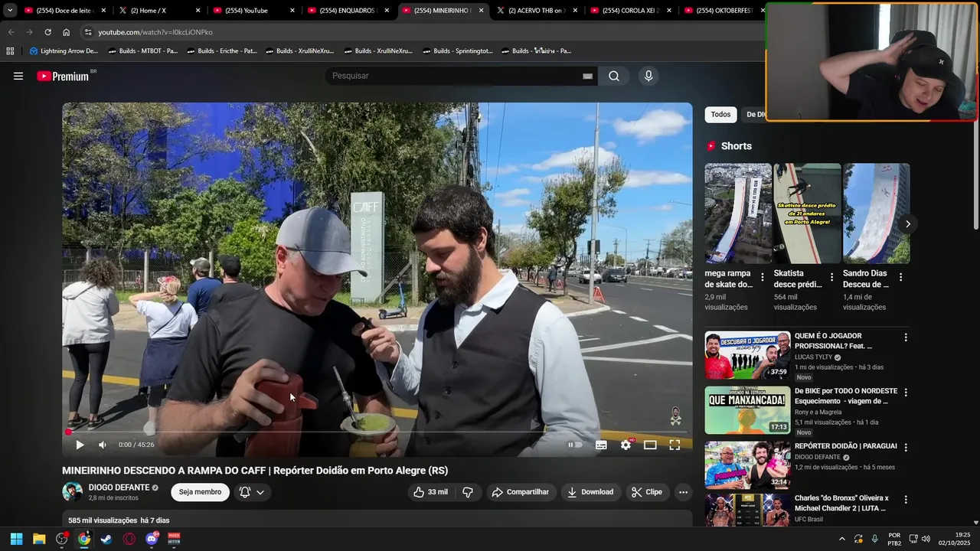Go back with the browser back arrow
Screen dimensions: 980x551
point(11,32)
